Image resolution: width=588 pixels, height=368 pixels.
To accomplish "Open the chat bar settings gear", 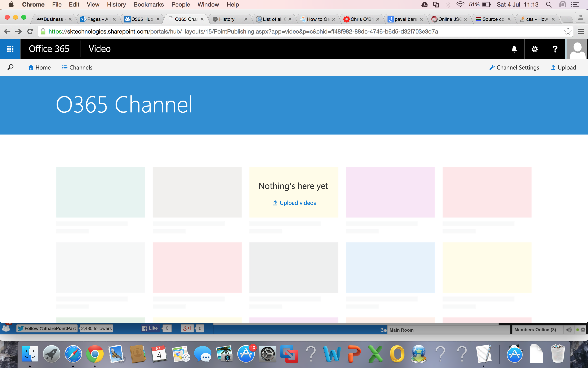I will (583, 330).
